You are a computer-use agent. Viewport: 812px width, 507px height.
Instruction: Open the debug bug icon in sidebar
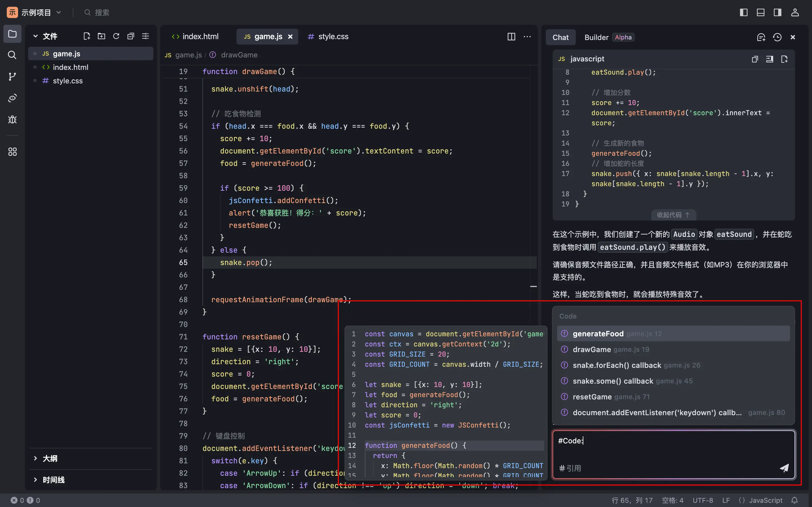12,119
